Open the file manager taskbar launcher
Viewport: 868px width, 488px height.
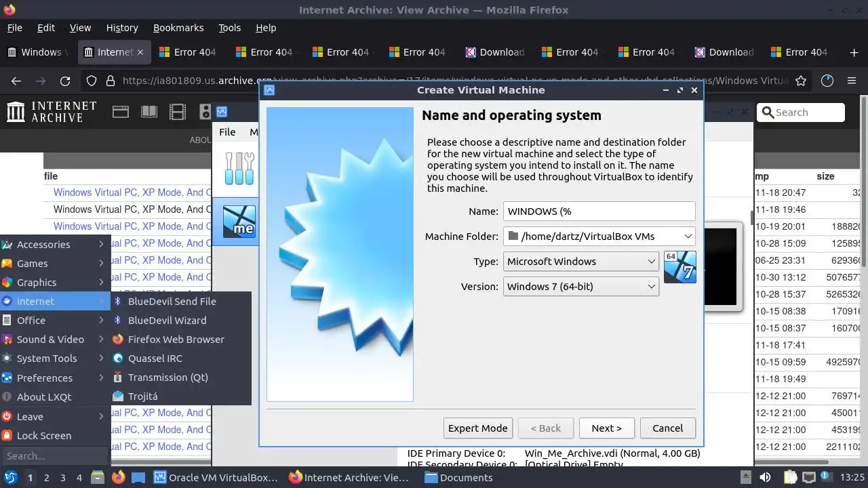coord(98,477)
